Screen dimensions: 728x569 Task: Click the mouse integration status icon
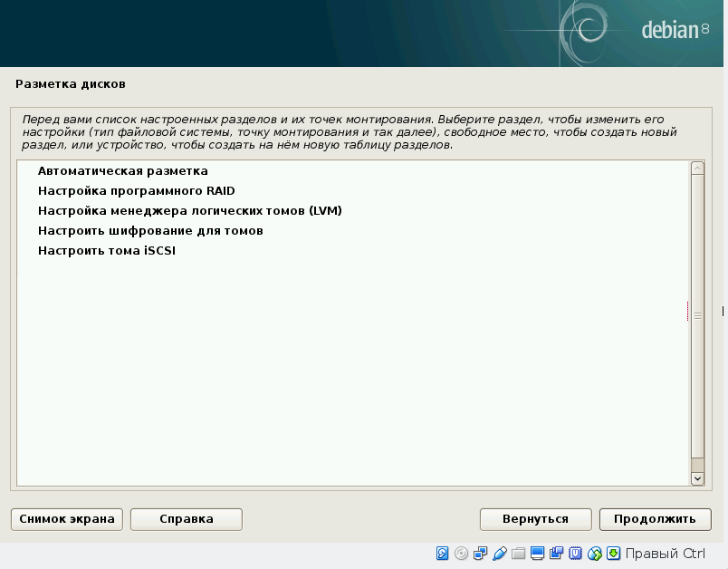click(595, 554)
